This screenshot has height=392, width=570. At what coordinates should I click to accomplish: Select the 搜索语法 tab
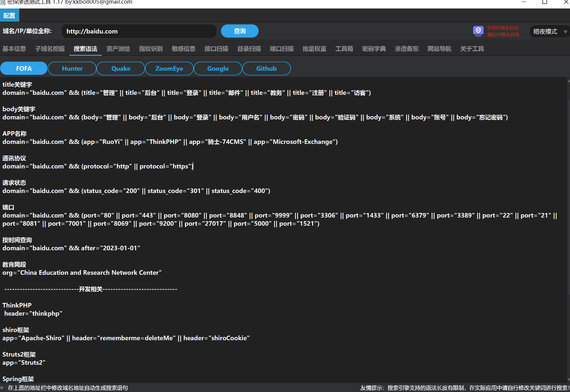click(85, 49)
